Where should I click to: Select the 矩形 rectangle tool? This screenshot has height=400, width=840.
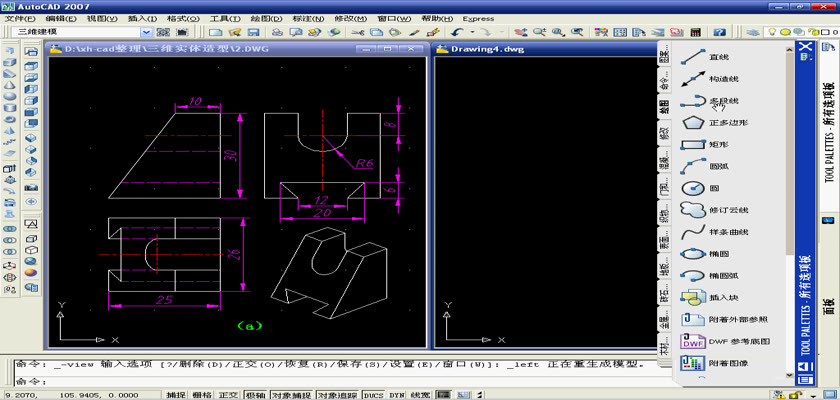pyautogui.click(x=706, y=145)
